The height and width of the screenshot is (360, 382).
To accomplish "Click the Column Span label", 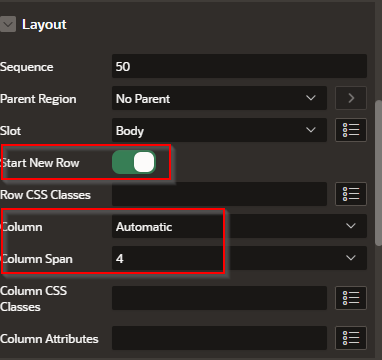I will 36,259.
